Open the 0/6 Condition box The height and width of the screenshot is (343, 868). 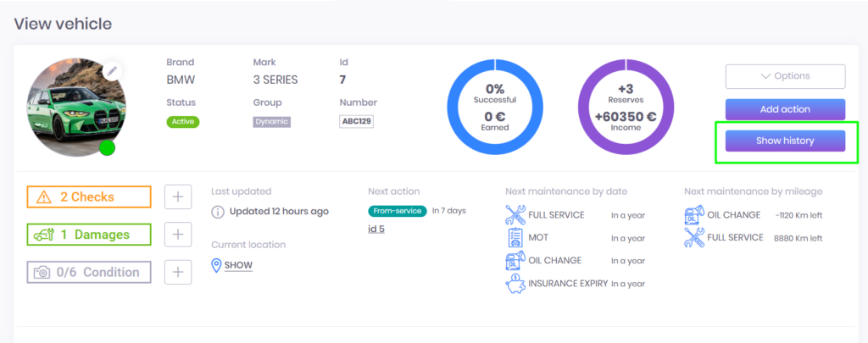[x=89, y=272]
